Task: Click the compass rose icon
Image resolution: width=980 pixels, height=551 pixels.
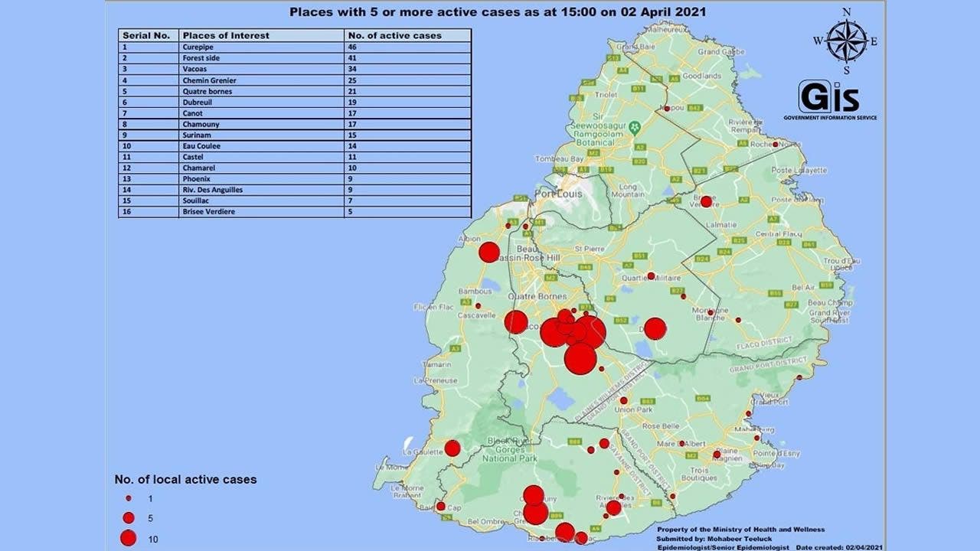Action: coord(847,41)
